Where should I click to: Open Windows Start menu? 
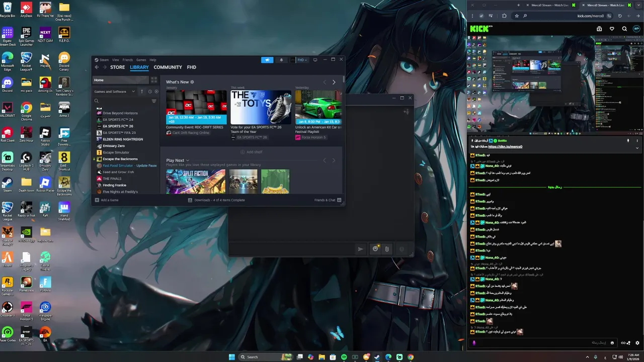(231, 357)
